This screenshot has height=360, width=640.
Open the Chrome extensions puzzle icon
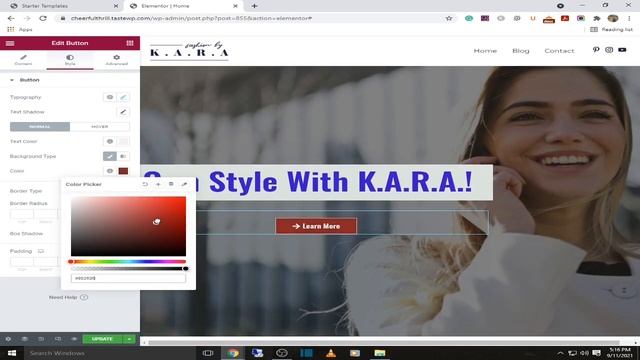597,18
